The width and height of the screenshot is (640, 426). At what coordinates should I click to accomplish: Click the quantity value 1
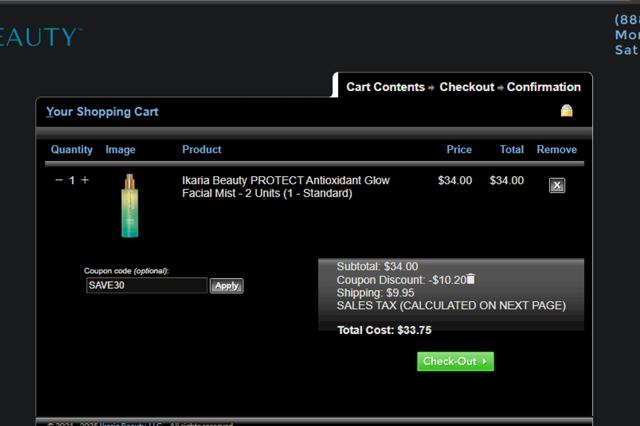pos(72,180)
